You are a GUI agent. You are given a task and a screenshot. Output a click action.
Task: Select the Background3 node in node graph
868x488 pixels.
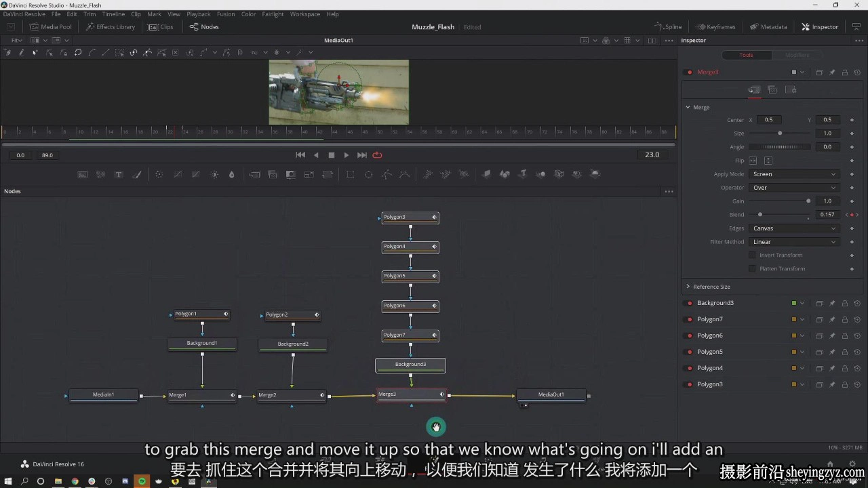[410, 365]
